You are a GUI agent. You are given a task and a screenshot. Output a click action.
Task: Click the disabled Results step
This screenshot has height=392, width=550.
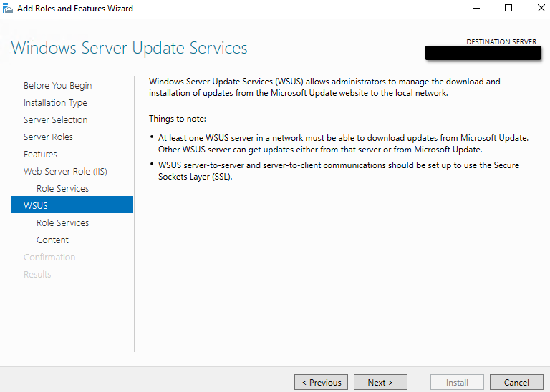point(37,274)
